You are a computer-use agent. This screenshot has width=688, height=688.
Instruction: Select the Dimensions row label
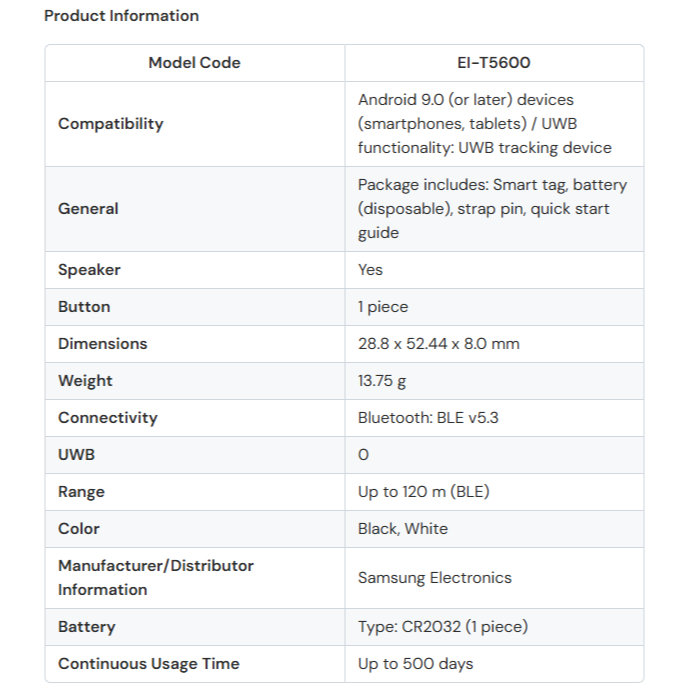pyautogui.click(x=102, y=344)
